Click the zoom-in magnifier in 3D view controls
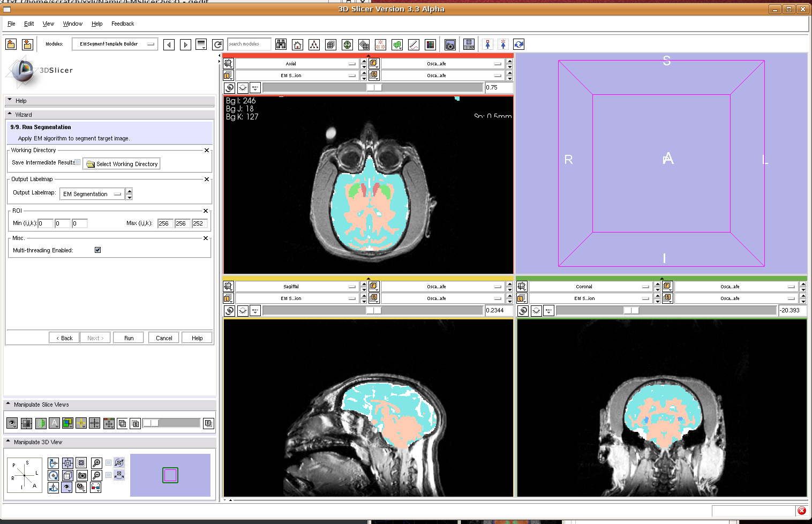The image size is (812, 524). coord(96,462)
